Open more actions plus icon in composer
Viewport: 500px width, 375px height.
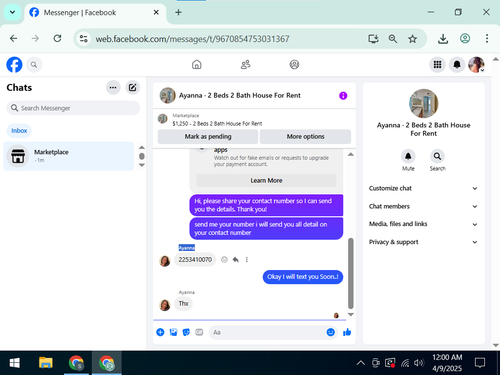pyautogui.click(x=160, y=332)
